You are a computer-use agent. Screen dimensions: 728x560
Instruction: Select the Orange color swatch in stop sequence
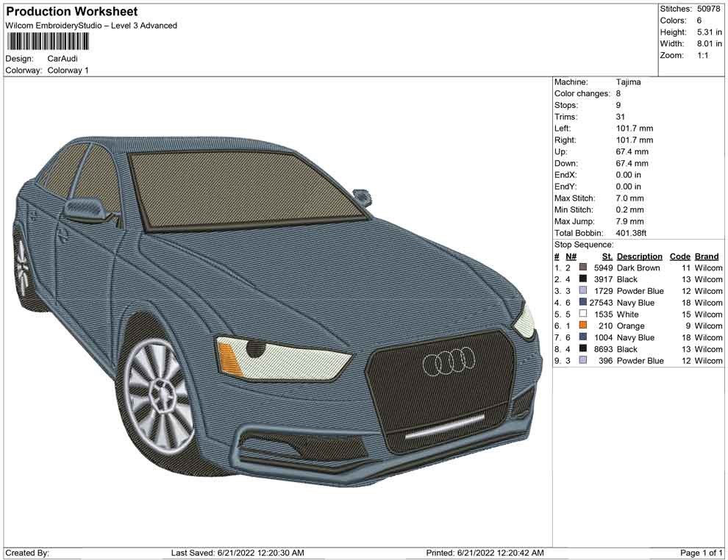tap(582, 326)
